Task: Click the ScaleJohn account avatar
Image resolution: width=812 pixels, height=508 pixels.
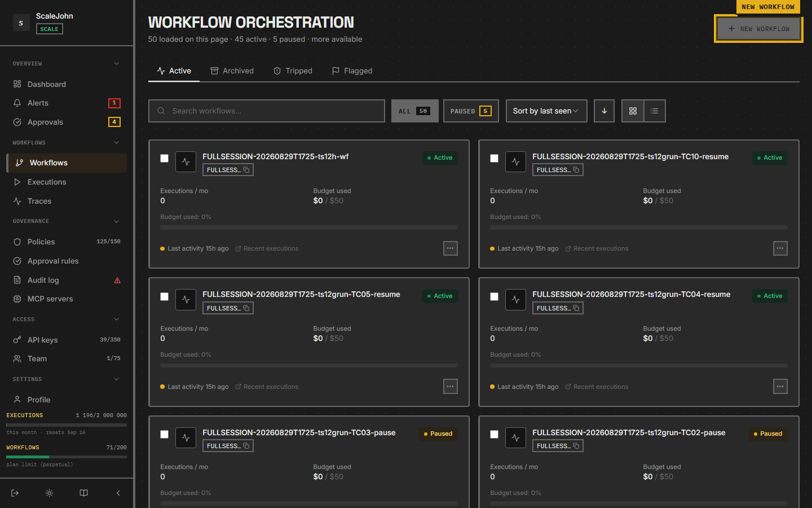Action: click(x=21, y=23)
